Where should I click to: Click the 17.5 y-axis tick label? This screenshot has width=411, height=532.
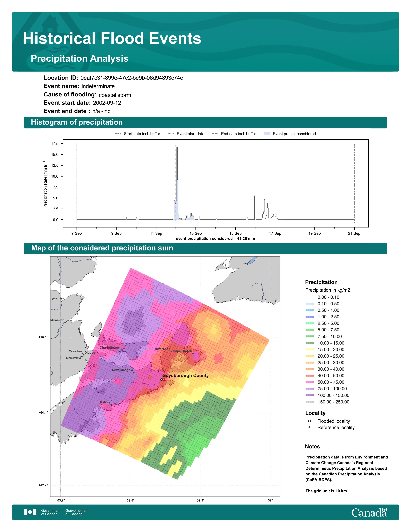pos(55,144)
